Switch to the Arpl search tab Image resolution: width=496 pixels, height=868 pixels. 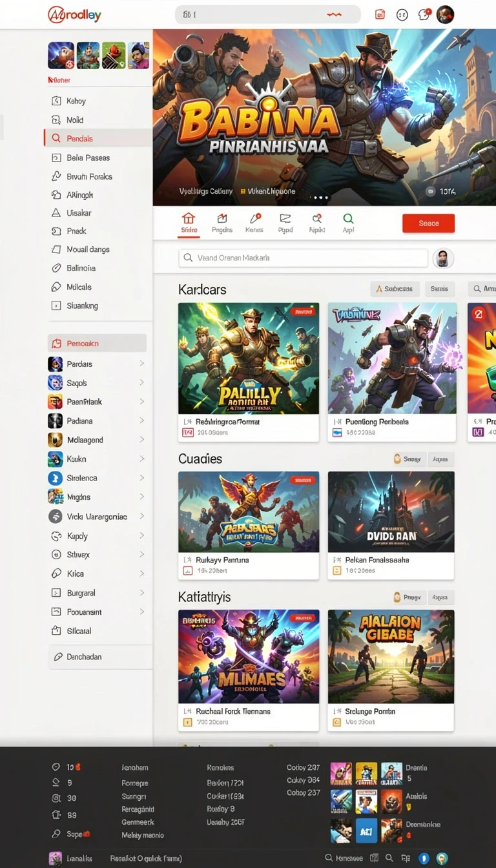tap(348, 223)
